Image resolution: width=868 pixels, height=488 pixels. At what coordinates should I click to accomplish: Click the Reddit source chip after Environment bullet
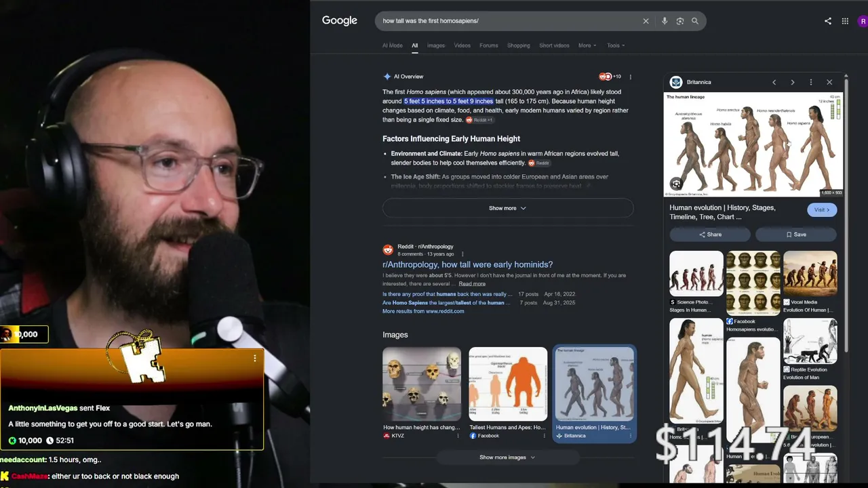coord(539,163)
